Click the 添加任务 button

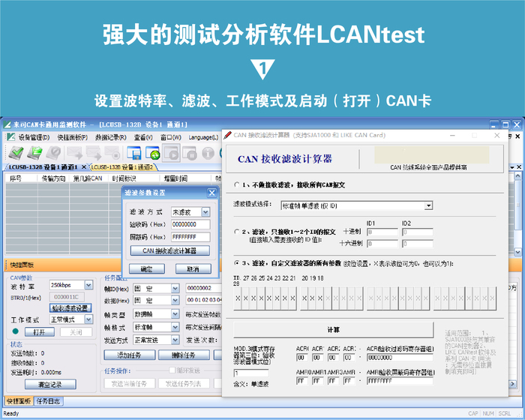pyautogui.click(x=129, y=355)
